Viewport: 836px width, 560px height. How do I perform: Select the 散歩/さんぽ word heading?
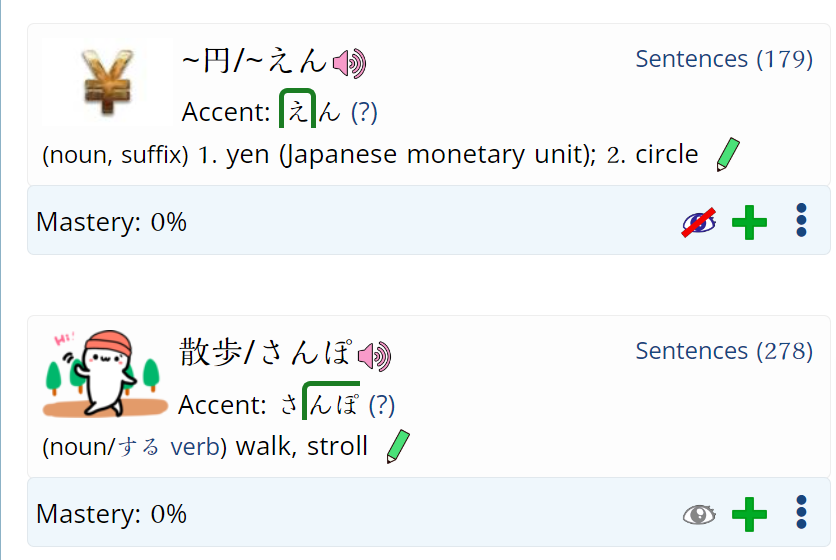(x=266, y=353)
